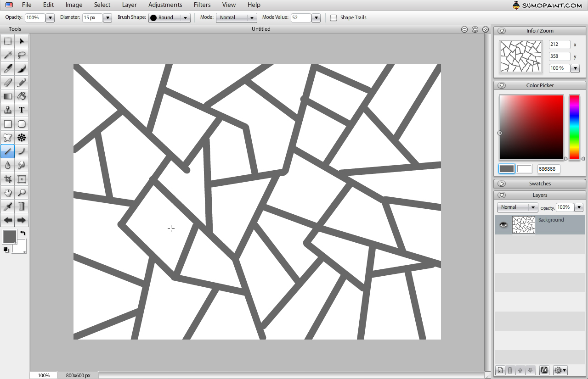Select the Move arrow tool
Screen dimensions: 588x379
pos(22,41)
